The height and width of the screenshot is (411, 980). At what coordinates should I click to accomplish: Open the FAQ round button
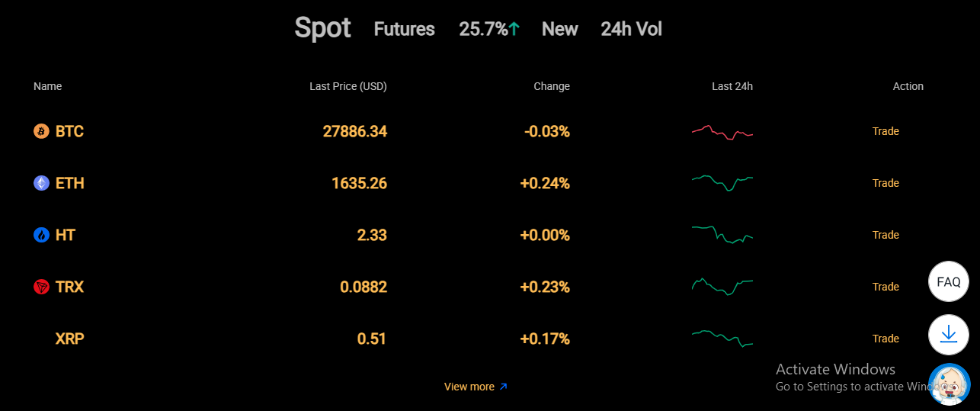(949, 281)
